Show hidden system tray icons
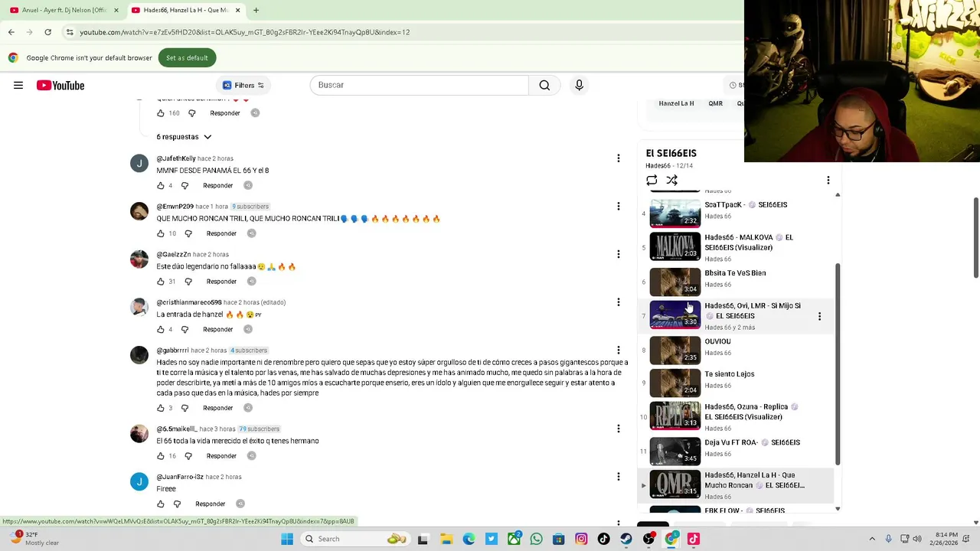Screen dimensions: 980x551 tap(872, 539)
